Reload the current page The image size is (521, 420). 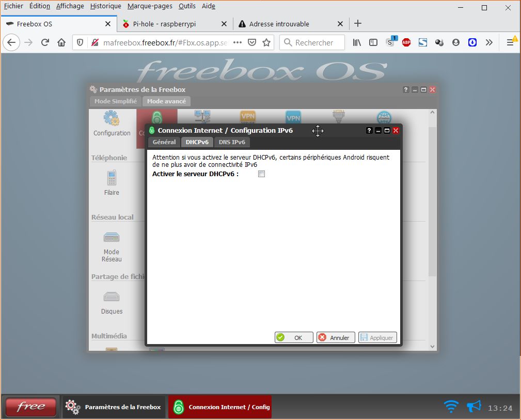(45, 42)
